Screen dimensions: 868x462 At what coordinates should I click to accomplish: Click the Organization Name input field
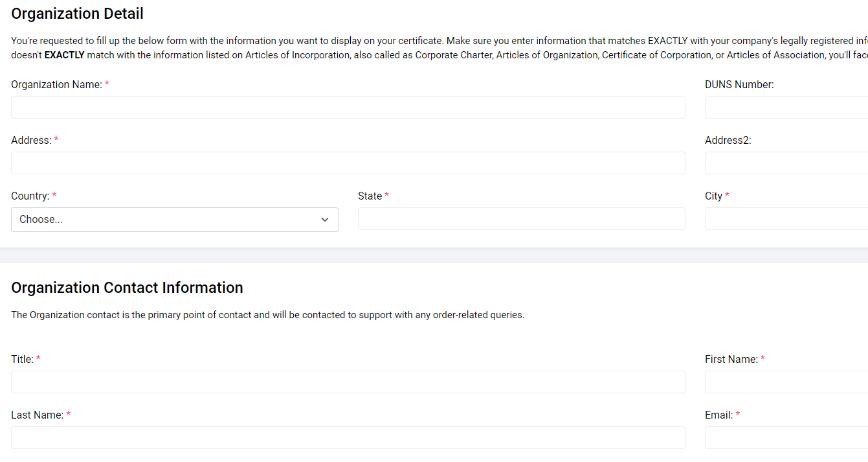pos(348,107)
